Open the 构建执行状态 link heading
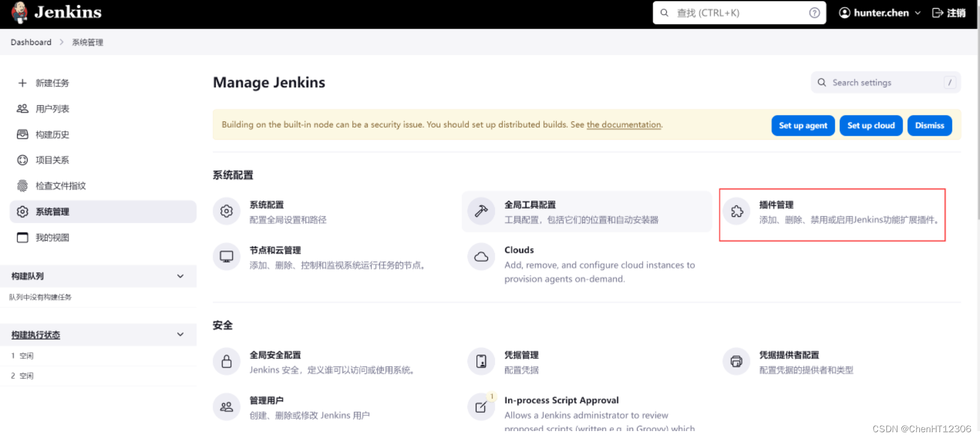Viewport: 980px width, 438px height. pyautogui.click(x=36, y=335)
